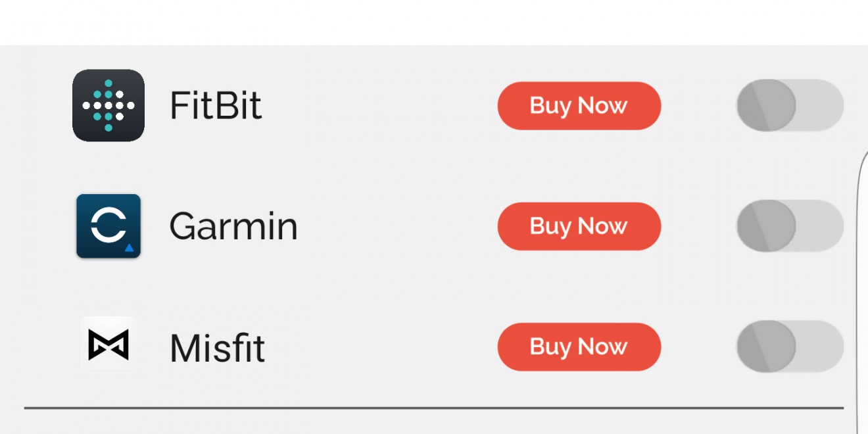This screenshot has width=868, height=434.
Task: Tap the Misfit Buy Now button
Action: tap(579, 347)
